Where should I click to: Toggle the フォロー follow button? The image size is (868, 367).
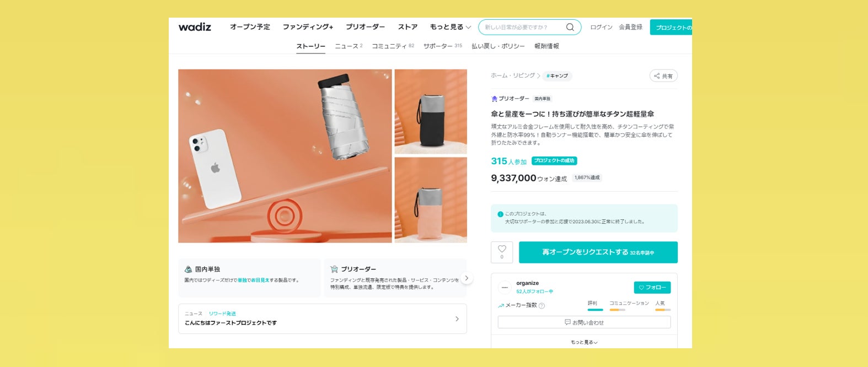tap(652, 288)
